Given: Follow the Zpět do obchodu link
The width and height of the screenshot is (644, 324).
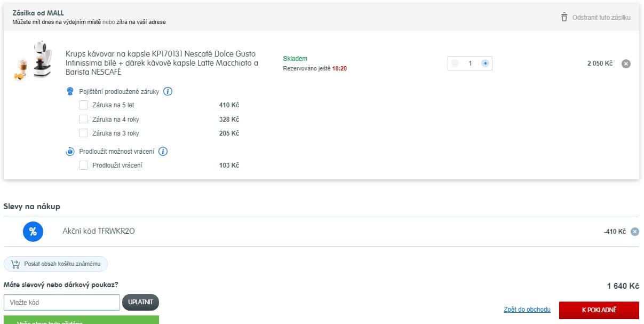Looking at the screenshot, I should point(527,310).
